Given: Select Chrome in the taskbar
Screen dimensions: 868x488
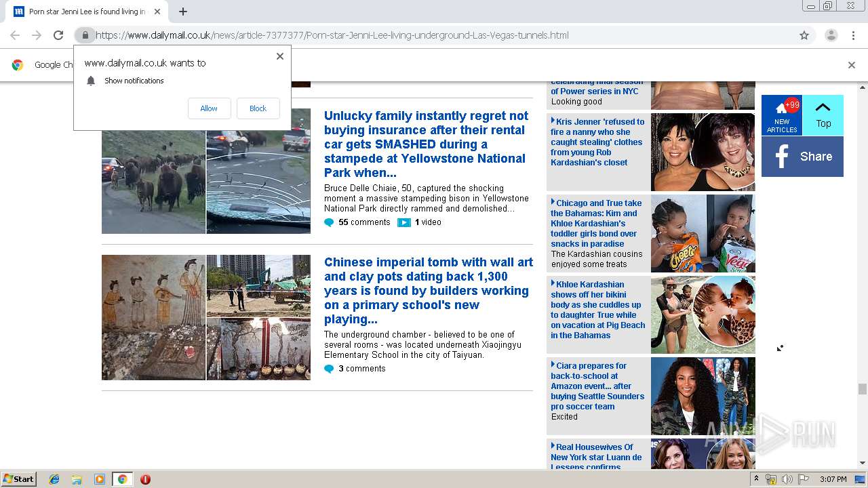Looking at the screenshot, I should (122, 479).
